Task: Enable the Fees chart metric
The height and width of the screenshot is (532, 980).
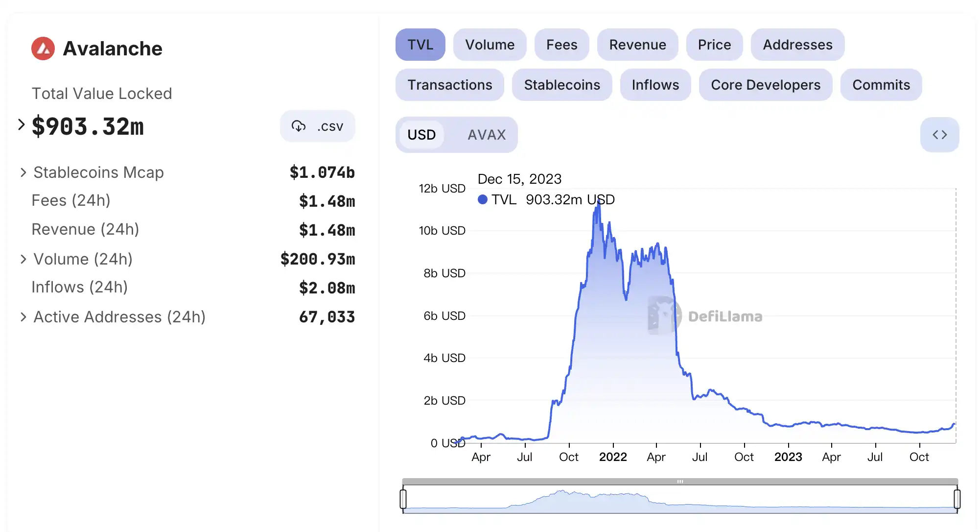Action: [x=561, y=45]
